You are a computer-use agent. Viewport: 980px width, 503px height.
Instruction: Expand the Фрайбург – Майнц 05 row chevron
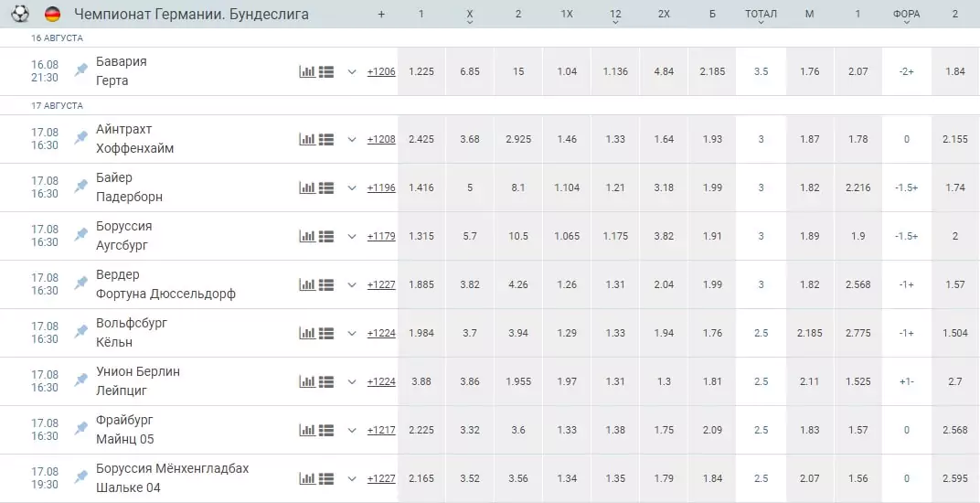pos(352,431)
